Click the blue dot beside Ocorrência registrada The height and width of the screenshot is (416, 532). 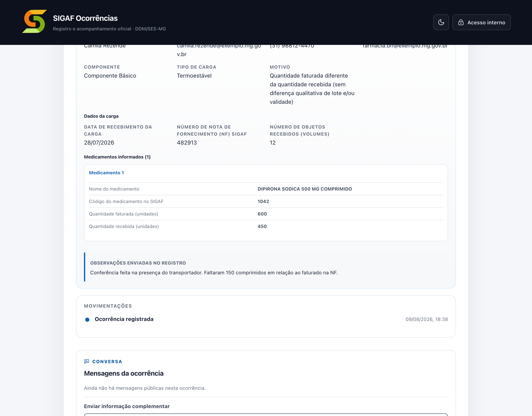click(x=87, y=320)
